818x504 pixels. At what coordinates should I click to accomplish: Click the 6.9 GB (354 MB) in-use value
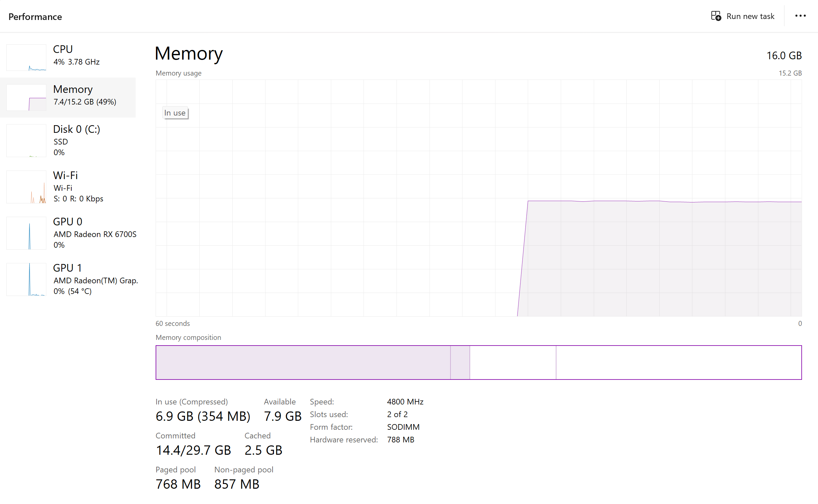click(x=203, y=416)
